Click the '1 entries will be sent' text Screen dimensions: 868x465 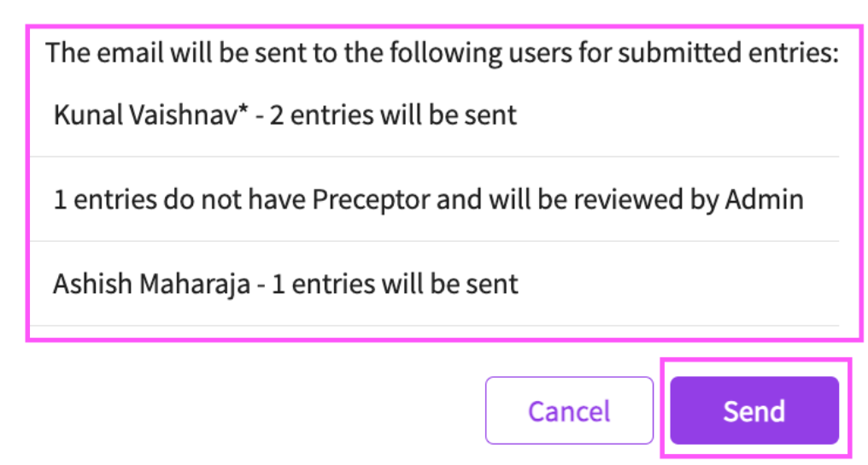click(x=396, y=284)
